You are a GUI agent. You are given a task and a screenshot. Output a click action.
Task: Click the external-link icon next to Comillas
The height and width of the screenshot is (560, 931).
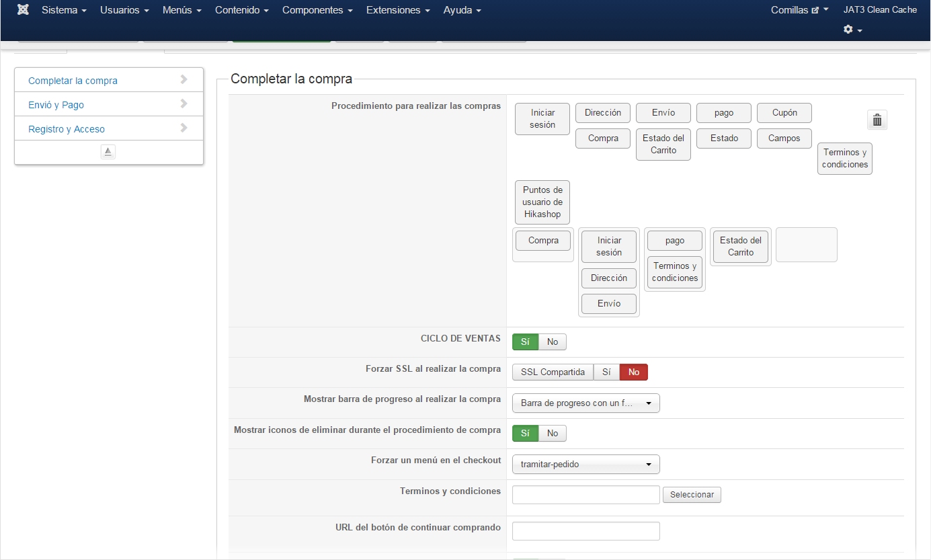pyautogui.click(x=815, y=11)
